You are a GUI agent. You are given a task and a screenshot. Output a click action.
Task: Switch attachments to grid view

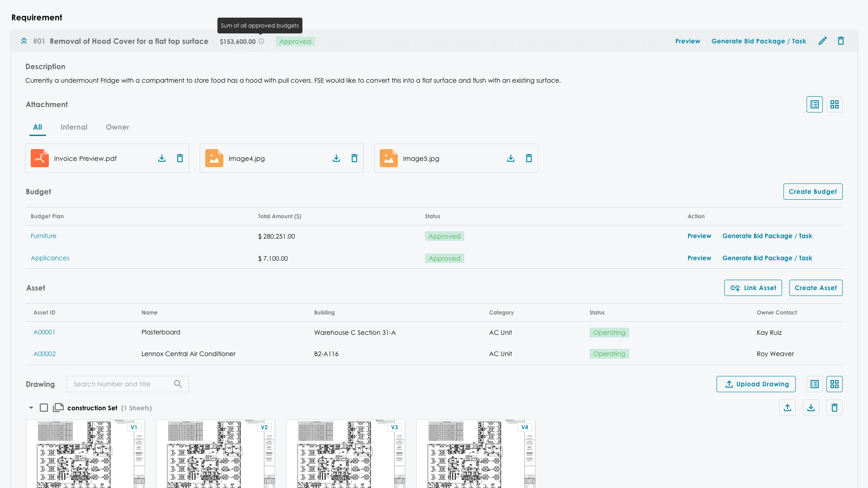point(834,104)
